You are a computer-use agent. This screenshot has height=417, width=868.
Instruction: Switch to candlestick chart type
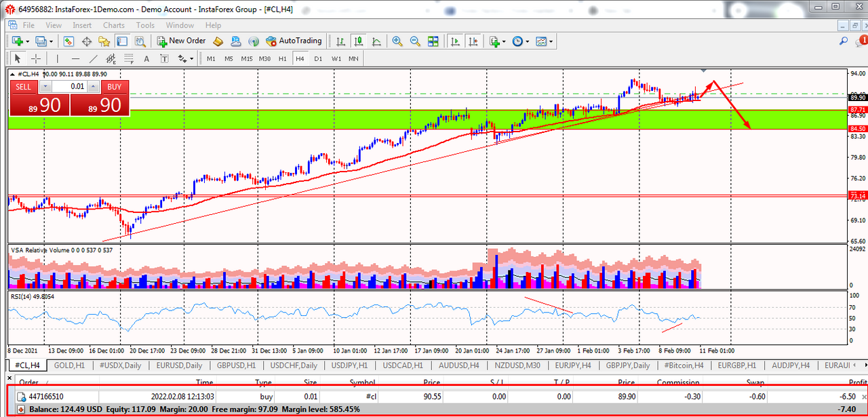(358, 41)
